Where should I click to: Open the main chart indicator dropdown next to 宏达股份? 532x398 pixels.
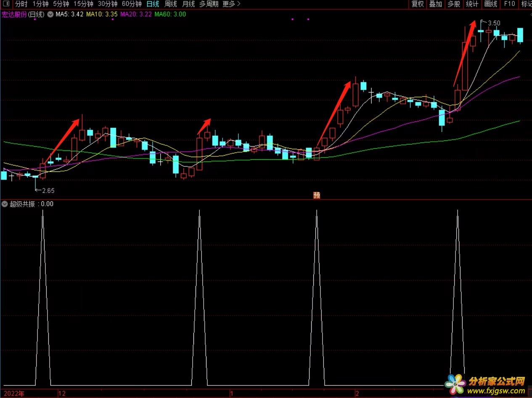[x=50, y=14]
